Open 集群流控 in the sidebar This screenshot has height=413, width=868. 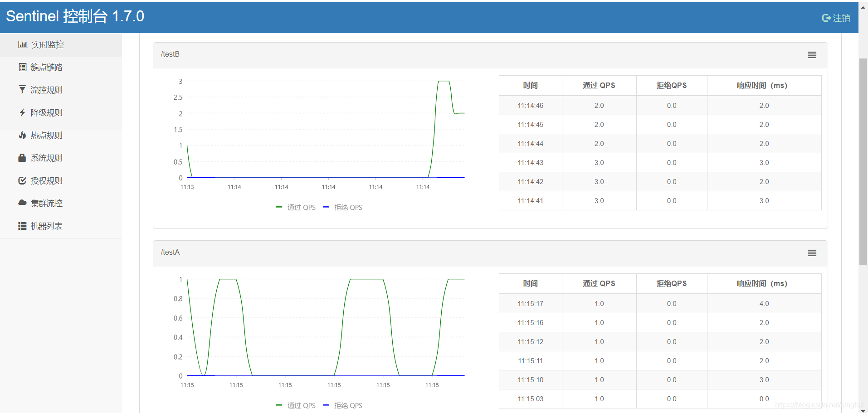click(61, 204)
